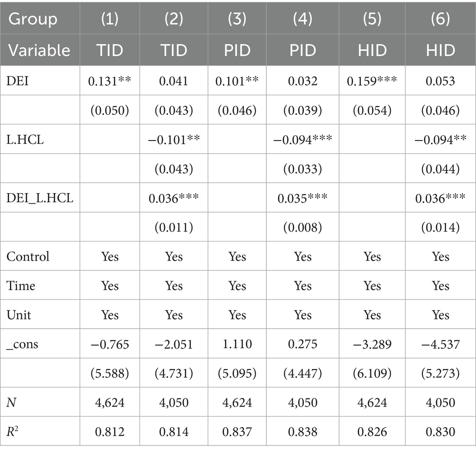Click the −4.537 constant value
The height and width of the screenshot is (454, 476).
(440, 344)
